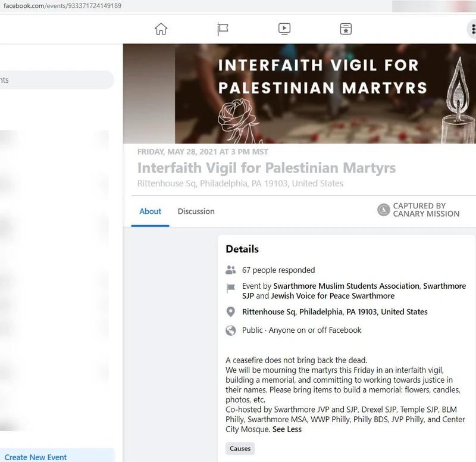The height and width of the screenshot is (462, 476).
Task: Click the browser address bar URL
Action: tap(62, 6)
